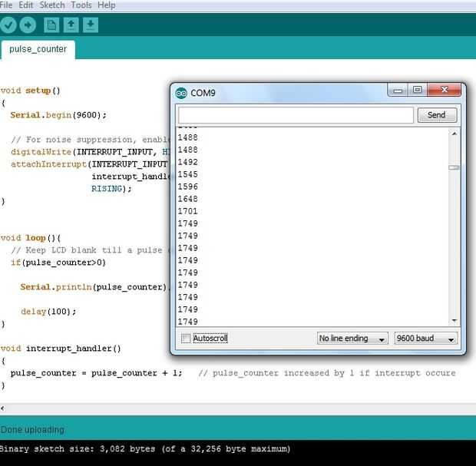This screenshot has height=466, width=476.
Task: Open the Tools menu
Action: (x=81, y=5)
